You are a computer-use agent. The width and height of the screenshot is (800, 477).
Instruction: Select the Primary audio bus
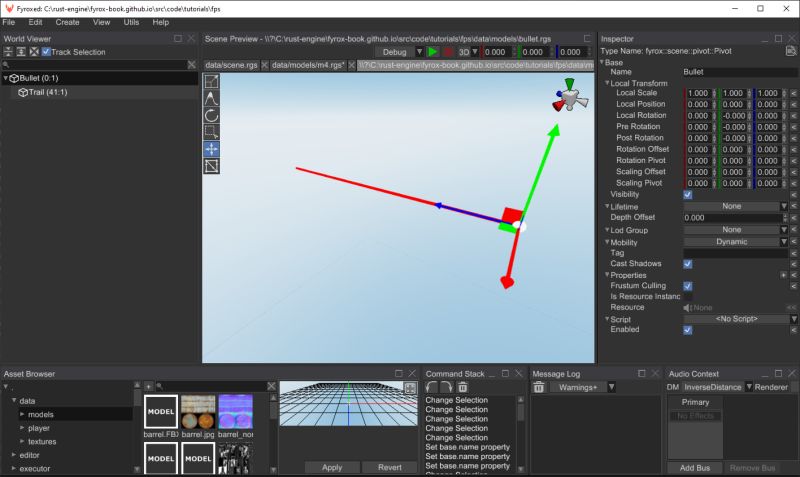(x=695, y=402)
